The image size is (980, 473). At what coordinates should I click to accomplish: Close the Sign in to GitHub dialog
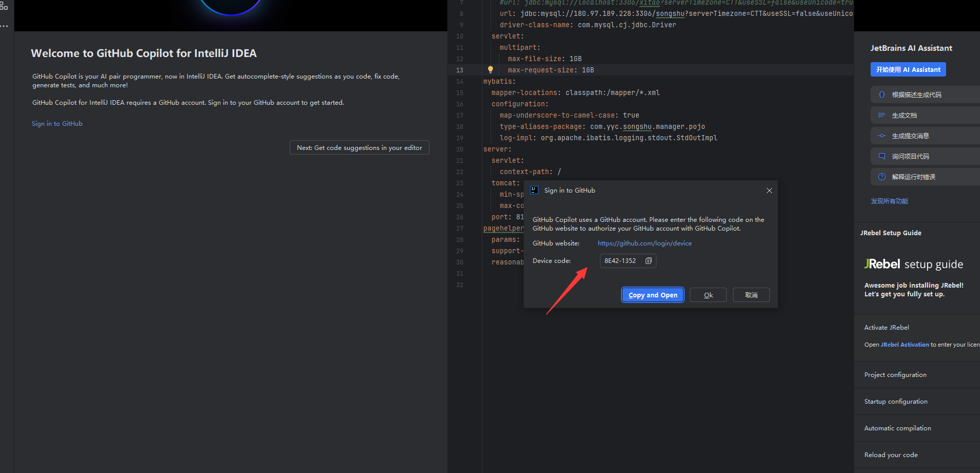tap(769, 191)
